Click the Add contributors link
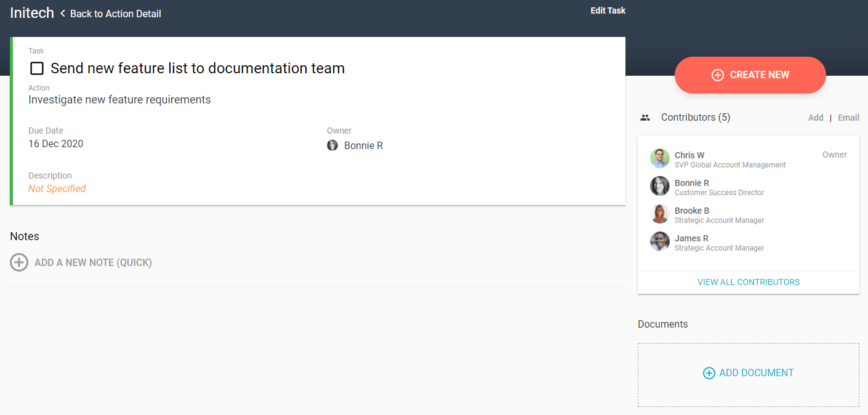 pos(816,118)
